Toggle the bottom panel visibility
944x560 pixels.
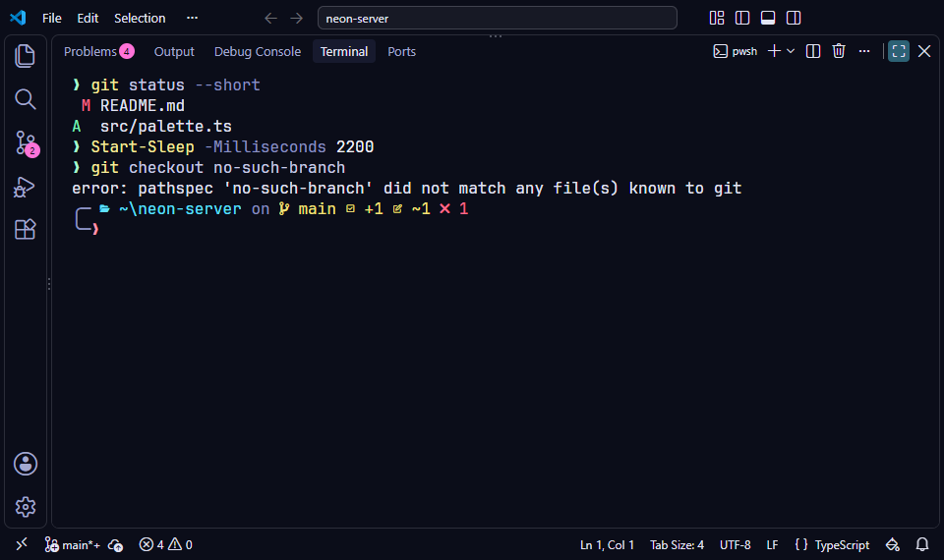tap(768, 18)
